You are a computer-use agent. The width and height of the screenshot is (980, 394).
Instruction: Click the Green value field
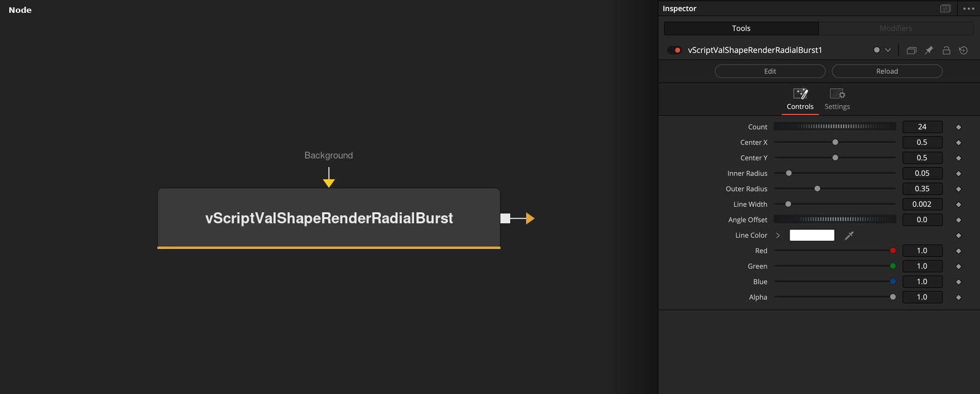point(922,266)
